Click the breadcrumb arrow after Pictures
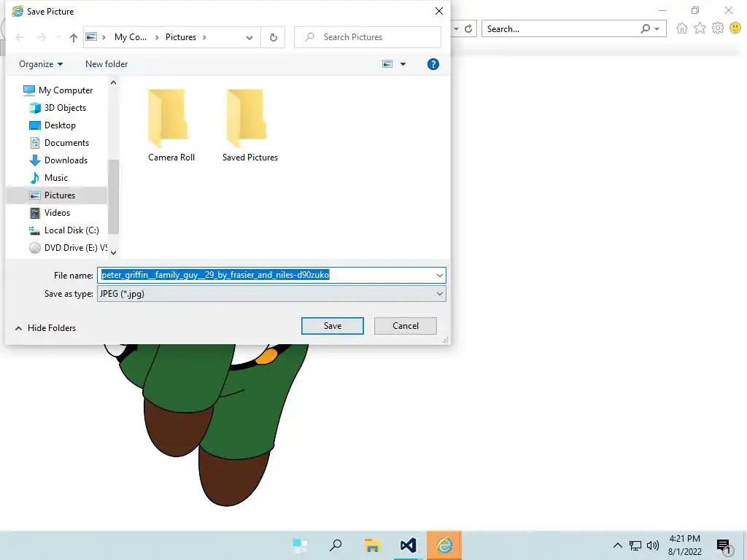The height and width of the screenshot is (560, 747). [x=204, y=37]
